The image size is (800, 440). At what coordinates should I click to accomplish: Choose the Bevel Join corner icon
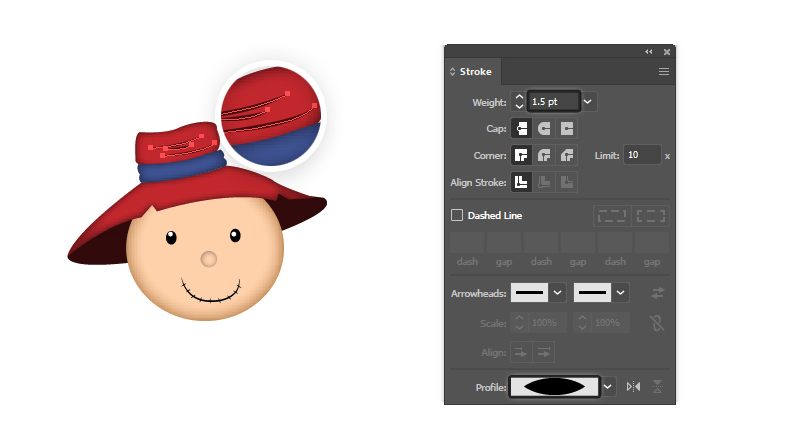pyautogui.click(x=567, y=155)
